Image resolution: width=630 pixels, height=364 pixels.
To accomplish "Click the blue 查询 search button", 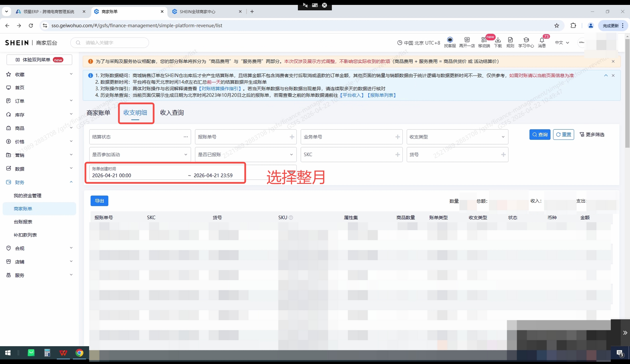I will (539, 134).
